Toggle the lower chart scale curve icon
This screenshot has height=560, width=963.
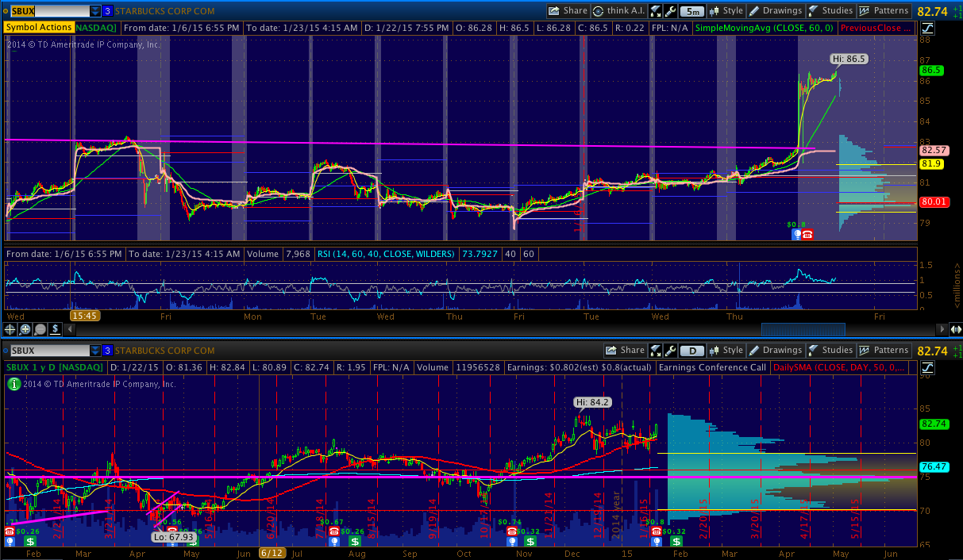[928, 367]
